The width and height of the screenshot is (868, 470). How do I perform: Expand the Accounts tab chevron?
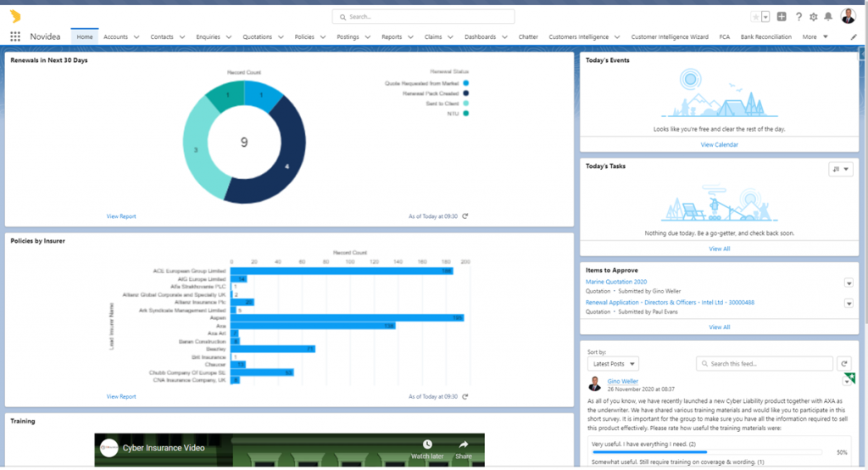click(x=136, y=37)
